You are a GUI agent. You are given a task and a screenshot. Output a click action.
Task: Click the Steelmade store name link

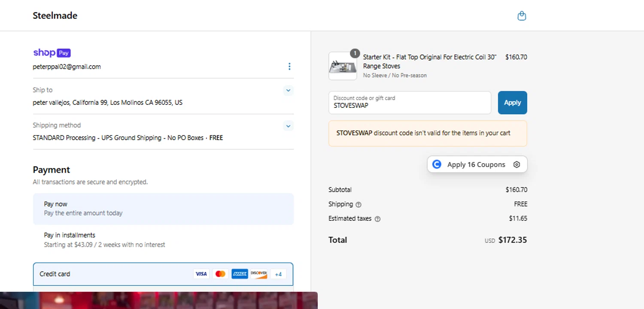point(55,15)
